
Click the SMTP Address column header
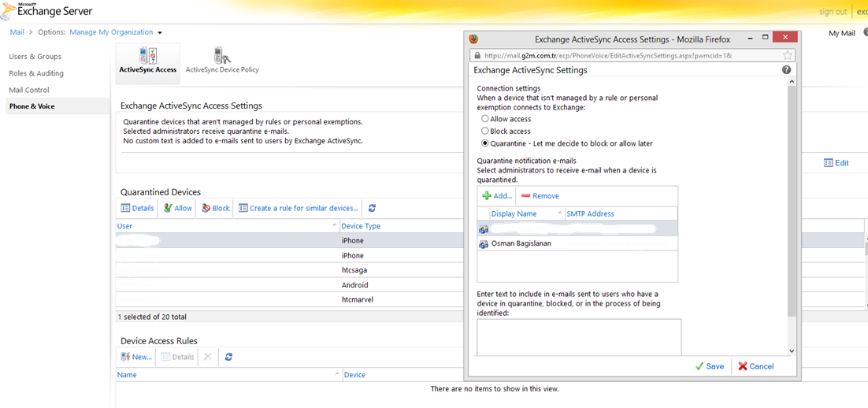[x=621, y=213]
